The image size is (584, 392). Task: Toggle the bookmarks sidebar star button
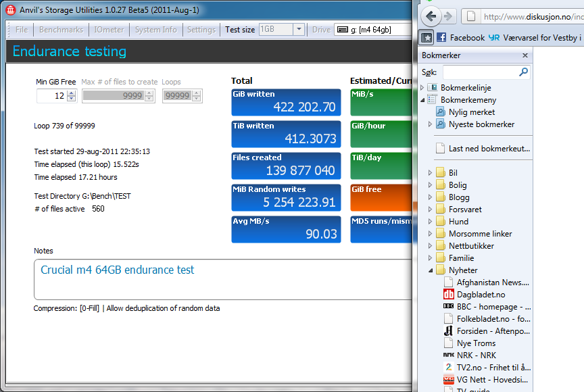click(426, 37)
